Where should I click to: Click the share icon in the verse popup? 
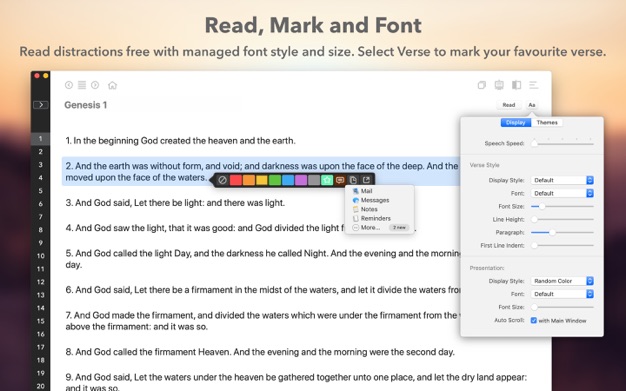tap(366, 180)
